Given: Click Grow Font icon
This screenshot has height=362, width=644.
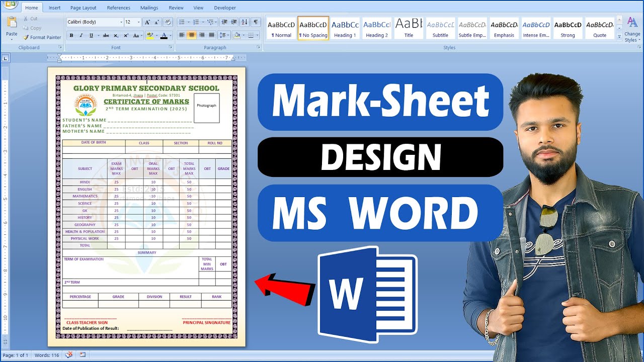Looking at the screenshot, I should tap(147, 22).
